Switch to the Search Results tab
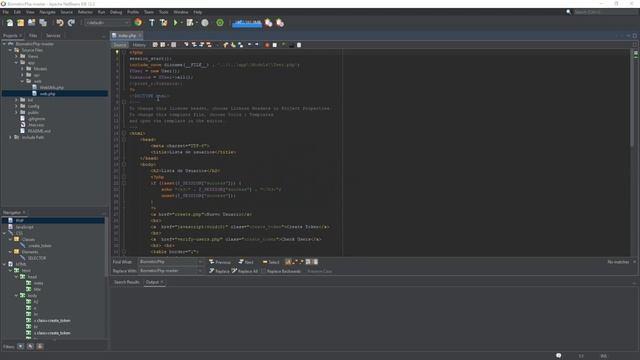Image resolution: width=640 pixels, height=360 pixels. tap(127, 282)
